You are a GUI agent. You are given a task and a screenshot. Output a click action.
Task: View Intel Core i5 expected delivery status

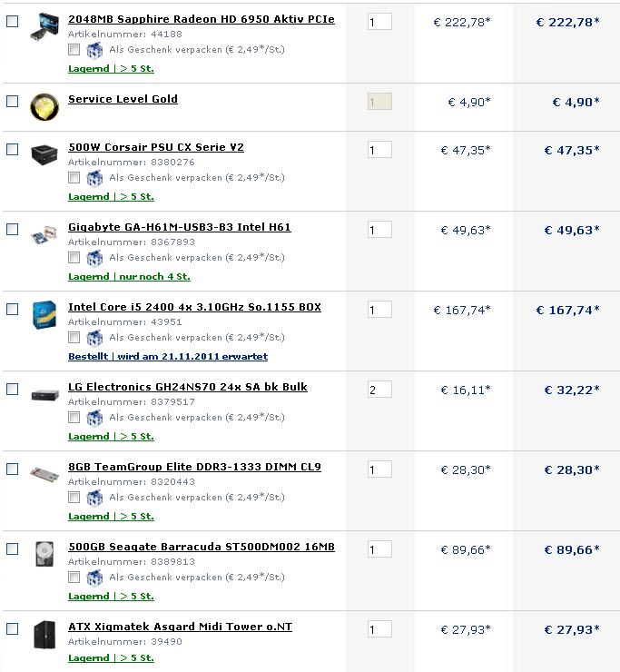(168, 357)
